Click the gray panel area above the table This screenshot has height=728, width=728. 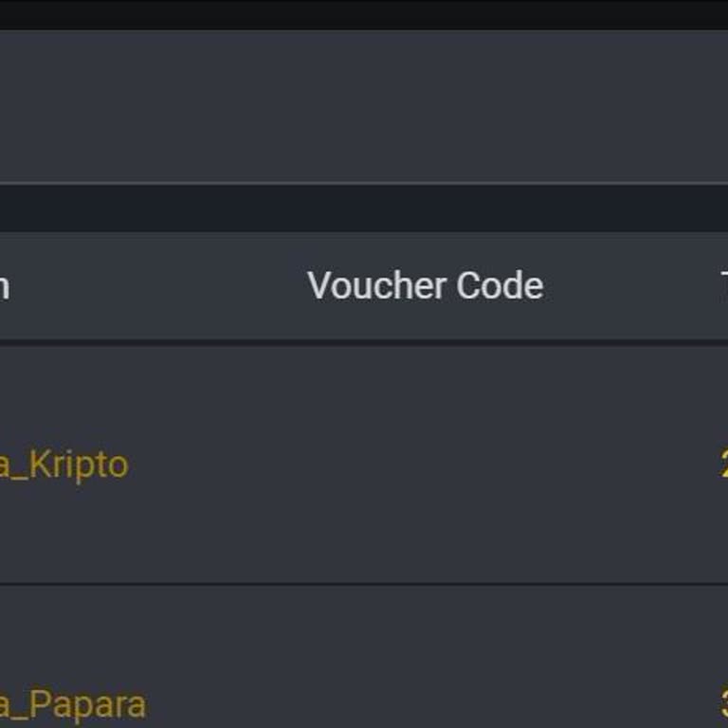(x=364, y=104)
